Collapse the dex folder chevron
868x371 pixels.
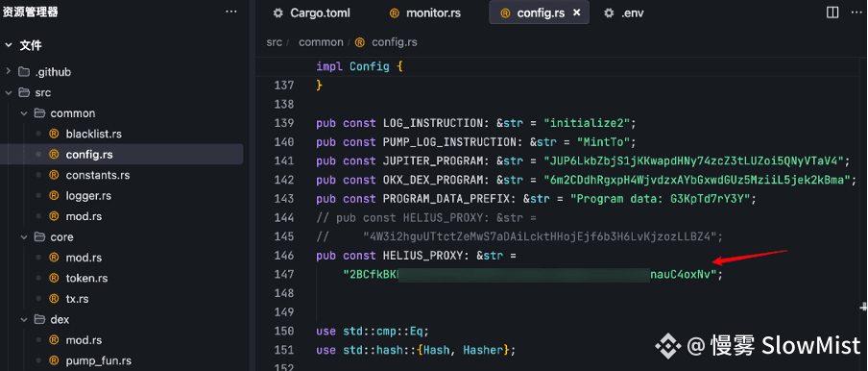pyautogui.click(x=24, y=319)
